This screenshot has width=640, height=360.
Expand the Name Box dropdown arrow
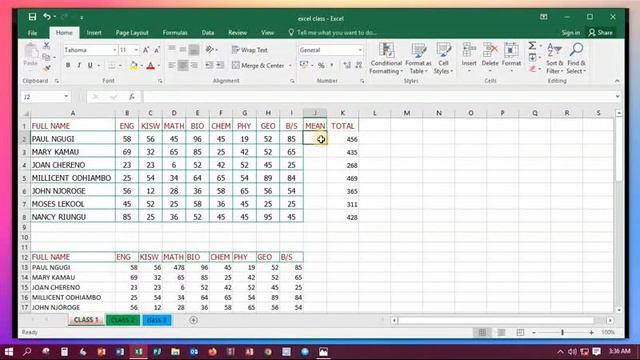[66, 96]
